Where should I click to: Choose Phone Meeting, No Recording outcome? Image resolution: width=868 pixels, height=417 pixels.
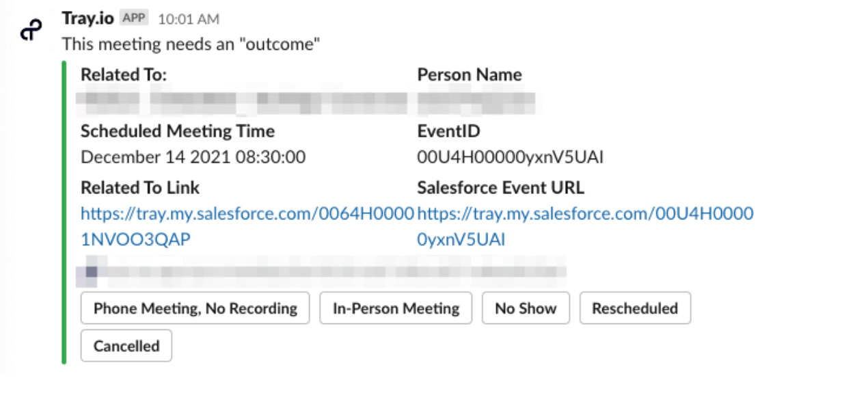[195, 308]
